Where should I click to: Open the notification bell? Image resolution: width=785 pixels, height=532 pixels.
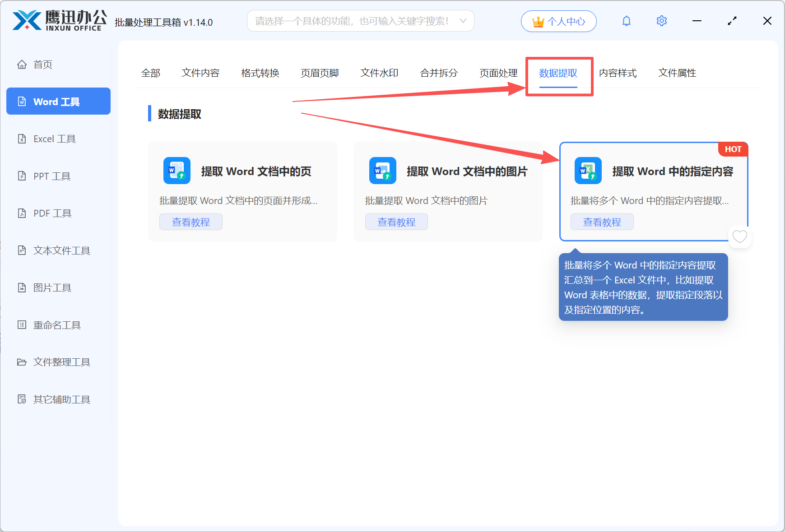[627, 21]
